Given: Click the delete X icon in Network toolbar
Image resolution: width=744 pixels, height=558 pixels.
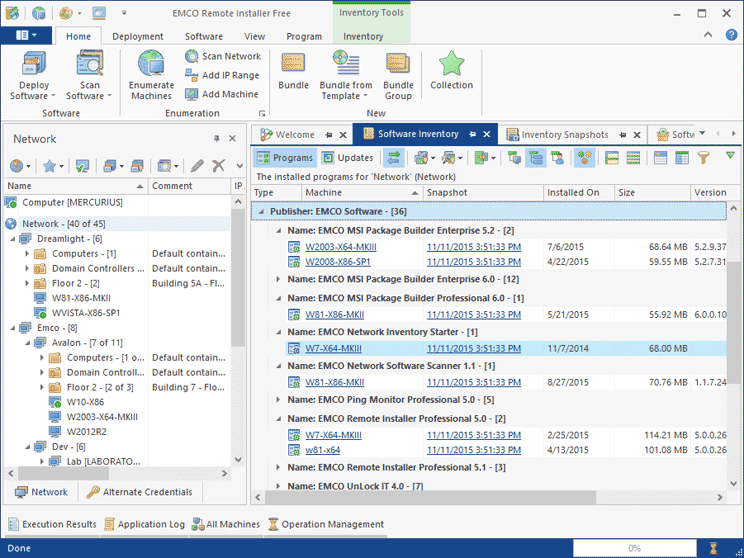Looking at the screenshot, I should point(218,166).
